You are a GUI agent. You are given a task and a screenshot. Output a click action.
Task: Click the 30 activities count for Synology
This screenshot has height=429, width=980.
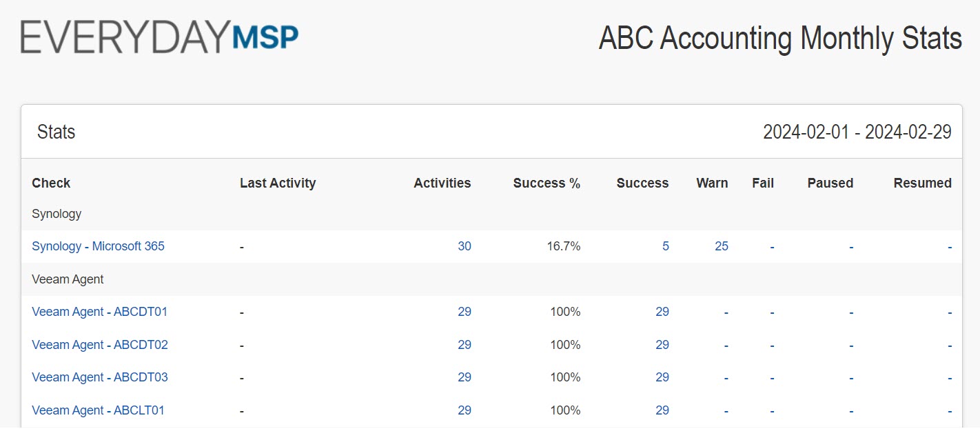coord(464,246)
